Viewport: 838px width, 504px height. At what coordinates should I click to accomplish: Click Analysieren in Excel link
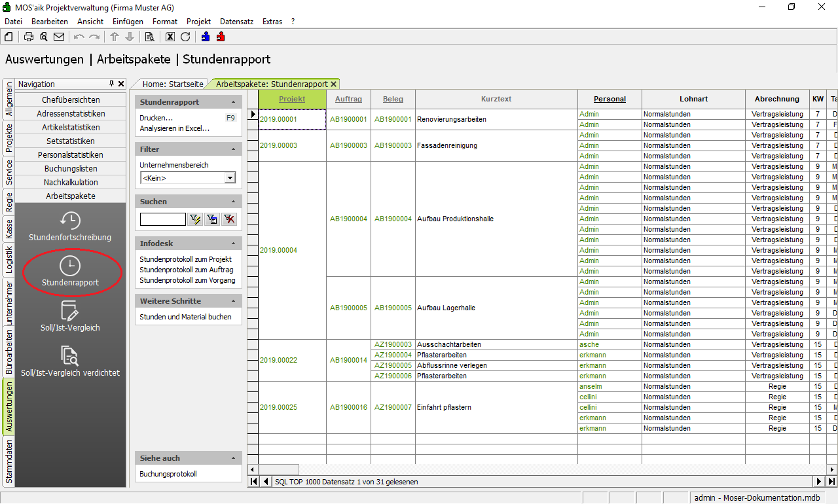click(x=174, y=128)
